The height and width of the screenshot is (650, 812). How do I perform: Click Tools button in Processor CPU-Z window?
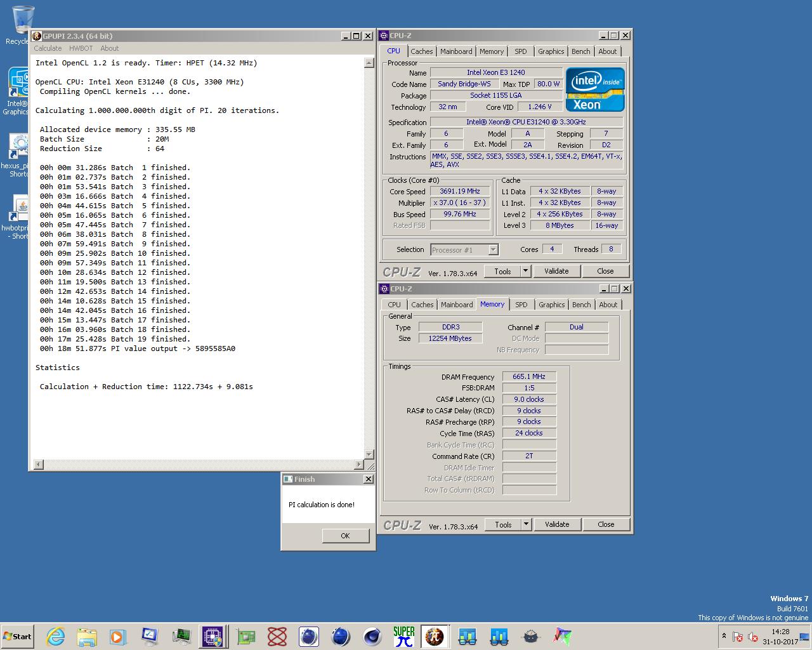click(502, 271)
